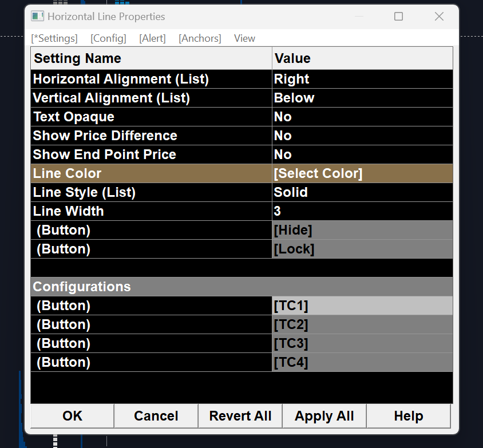Switch to the Config tab

point(108,38)
